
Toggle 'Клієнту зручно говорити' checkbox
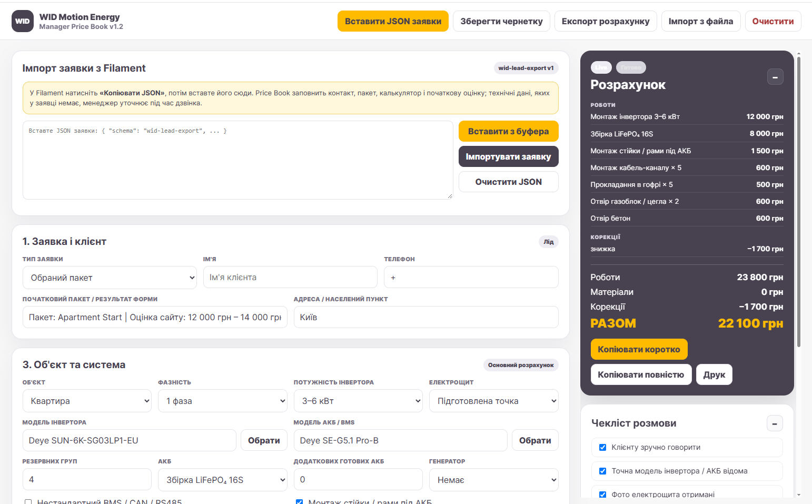click(603, 448)
